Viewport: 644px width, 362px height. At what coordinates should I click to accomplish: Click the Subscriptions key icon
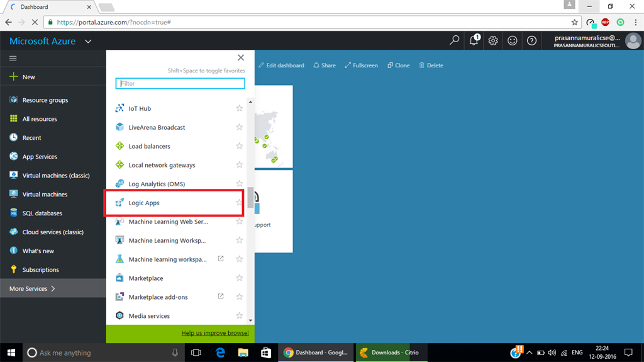(x=14, y=269)
